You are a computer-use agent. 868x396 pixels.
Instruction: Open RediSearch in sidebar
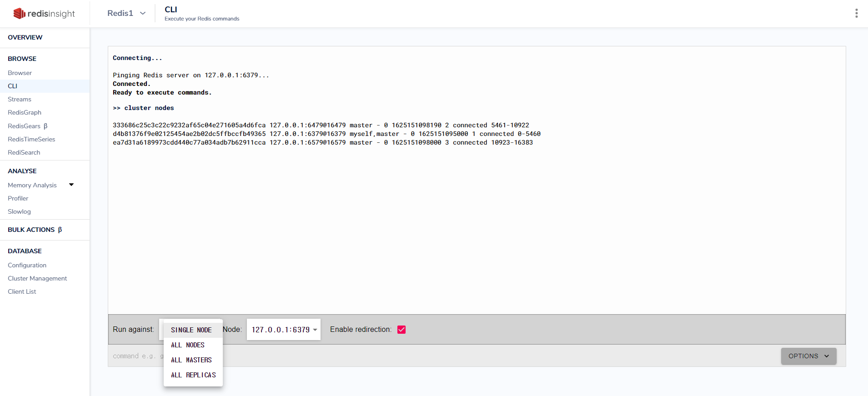[24, 152]
